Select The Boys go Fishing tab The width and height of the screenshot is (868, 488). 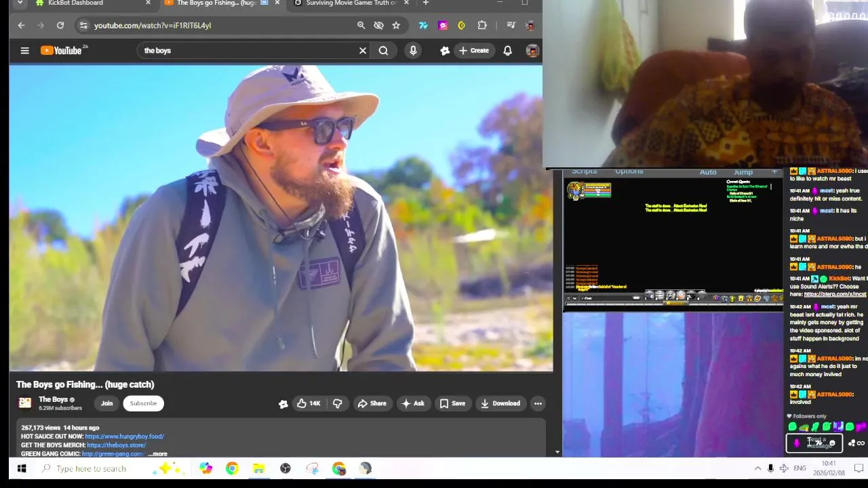[x=217, y=3]
